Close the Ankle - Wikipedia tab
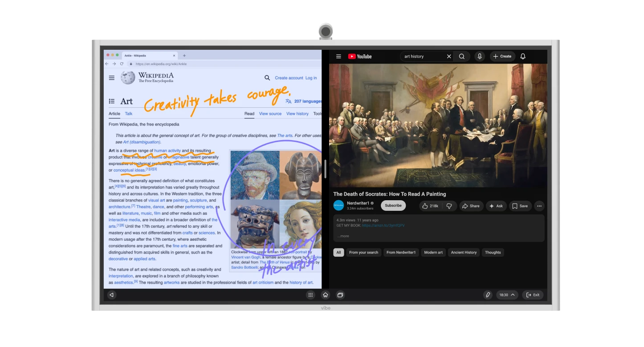This screenshot has width=644, height=347. pyautogui.click(x=174, y=56)
